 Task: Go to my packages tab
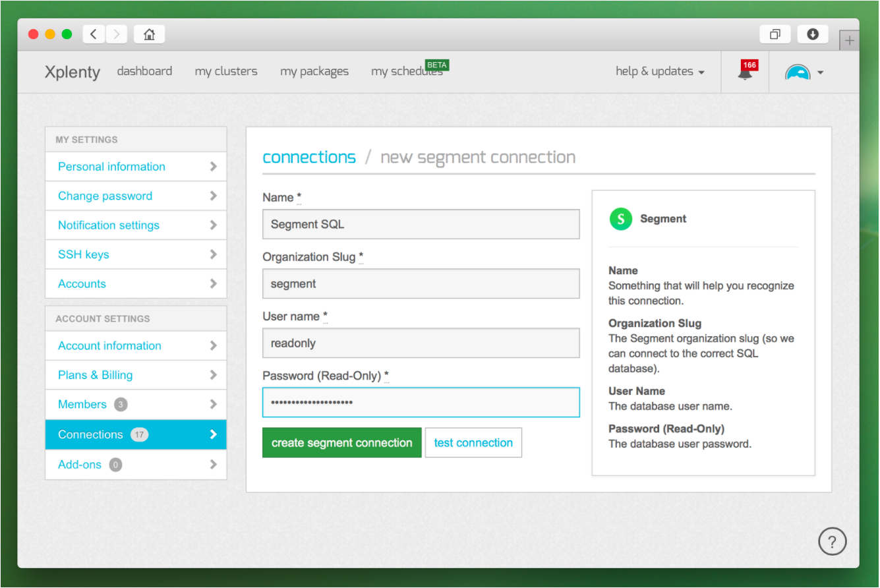click(x=314, y=71)
